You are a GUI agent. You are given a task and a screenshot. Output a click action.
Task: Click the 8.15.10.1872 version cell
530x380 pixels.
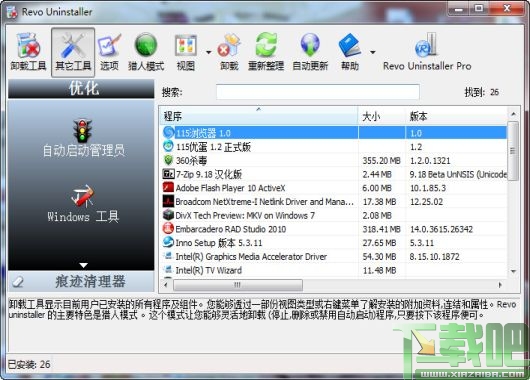click(434, 257)
